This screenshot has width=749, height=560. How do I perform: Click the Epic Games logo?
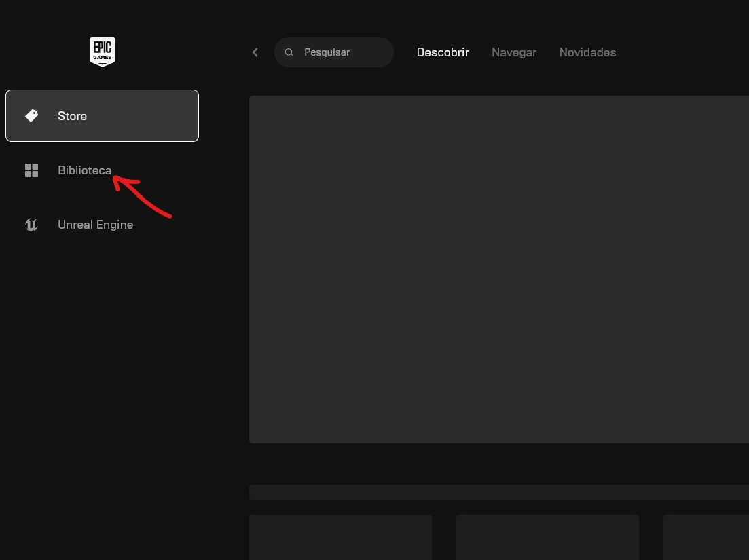click(103, 52)
